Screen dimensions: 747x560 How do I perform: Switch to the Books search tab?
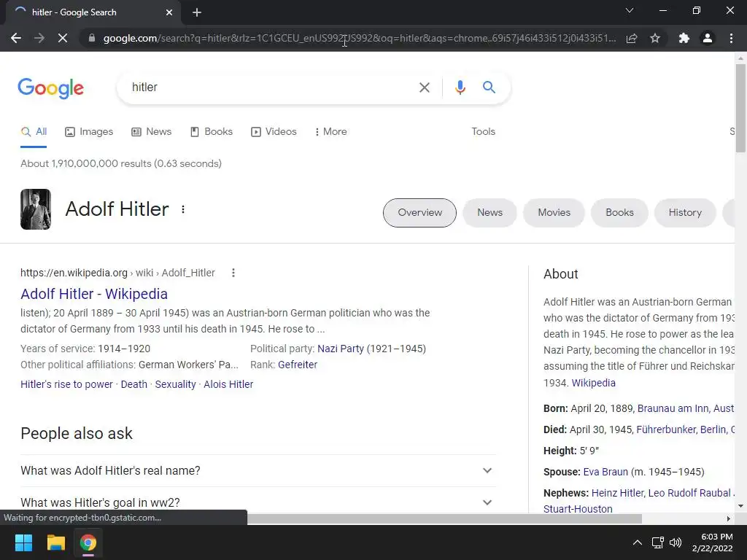(211, 132)
